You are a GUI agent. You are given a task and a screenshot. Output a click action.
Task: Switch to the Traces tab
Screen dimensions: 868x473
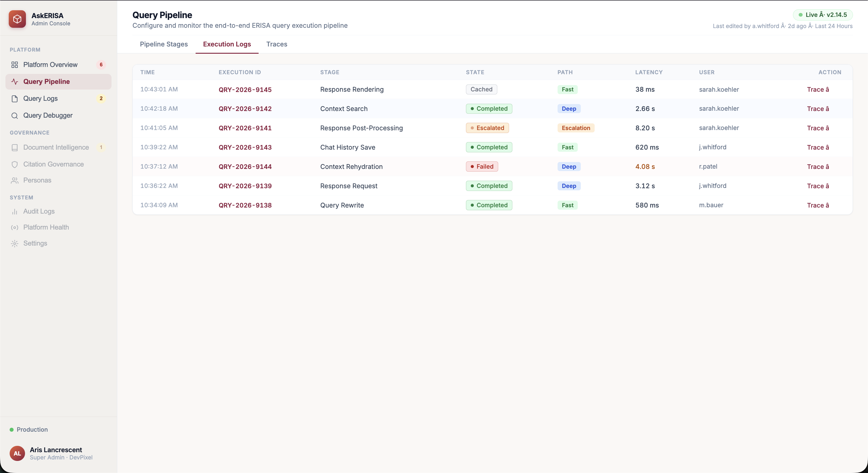[x=277, y=44]
